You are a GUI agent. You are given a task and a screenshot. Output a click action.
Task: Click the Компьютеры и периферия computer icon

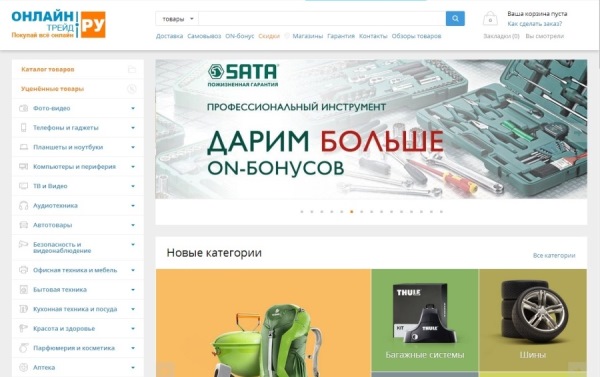23,166
